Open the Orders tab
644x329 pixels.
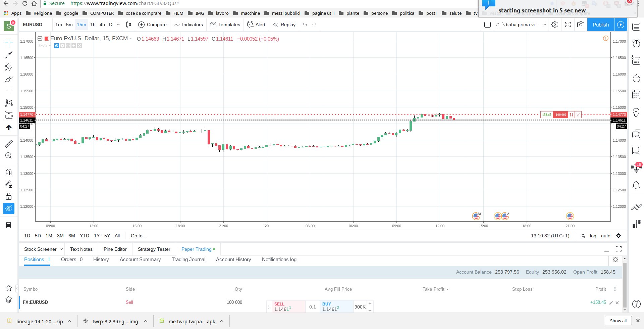click(x=72, y=260)
